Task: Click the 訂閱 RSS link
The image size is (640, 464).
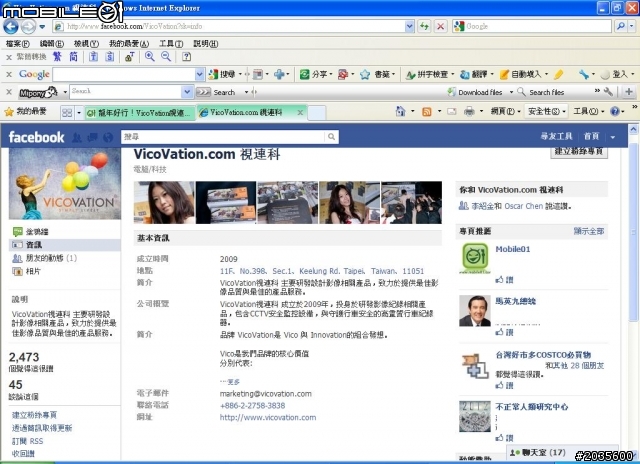Action: click(x=27, y=441)
